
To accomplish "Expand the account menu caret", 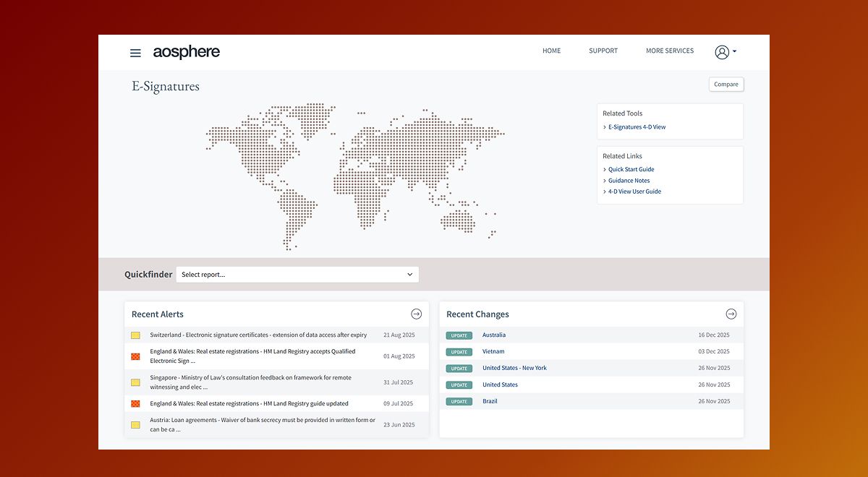I will pos(735,52).
